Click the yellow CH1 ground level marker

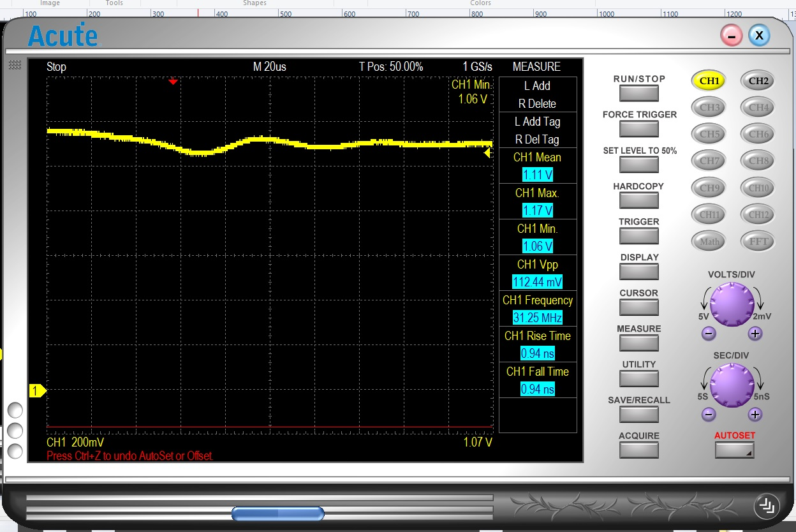[x=38, y=390]
